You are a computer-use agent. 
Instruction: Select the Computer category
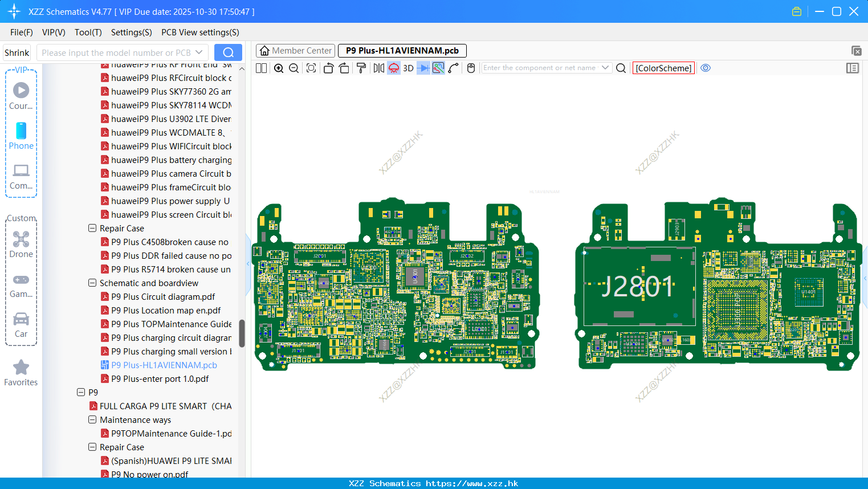click(x=21, y=177)
